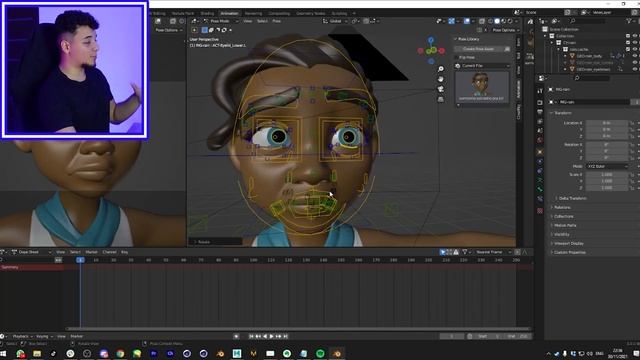The width and height of the screenshot is (640, 360).
Task: Click the auto keying record button
Action: [236, 336]
